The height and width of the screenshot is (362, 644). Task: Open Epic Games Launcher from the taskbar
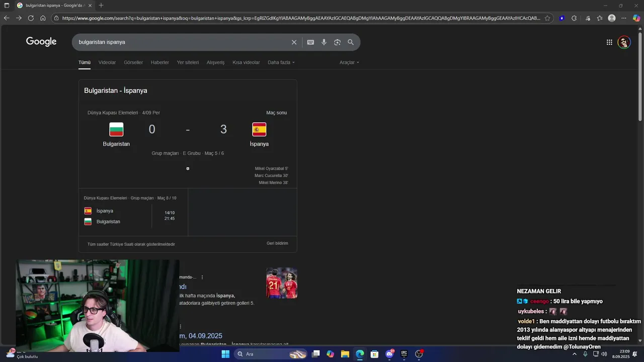tap(404, 354)
